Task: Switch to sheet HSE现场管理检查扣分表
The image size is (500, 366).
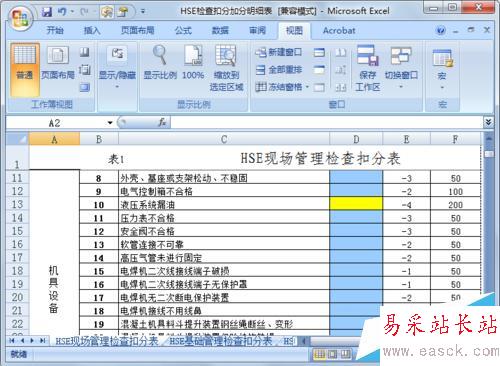Action: click(106, 341)
